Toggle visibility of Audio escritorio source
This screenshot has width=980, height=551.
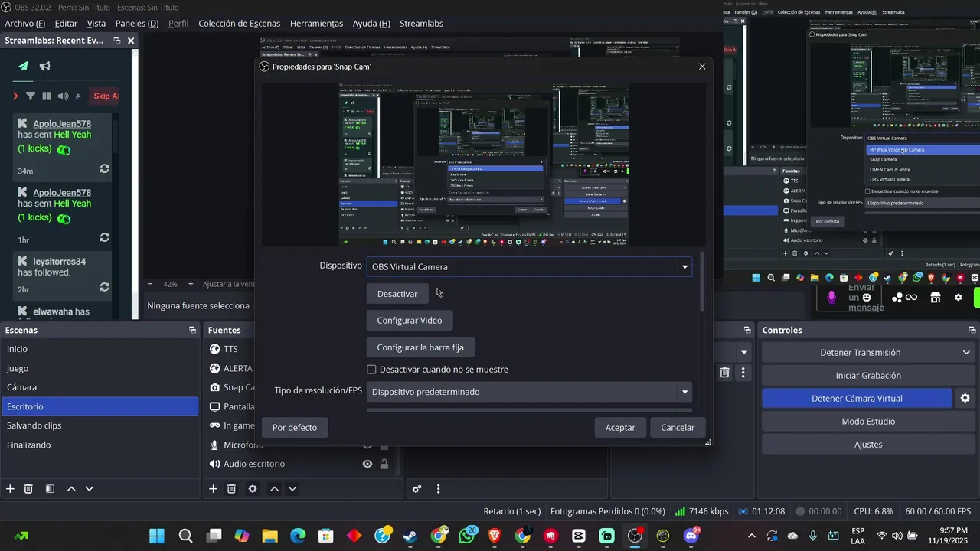pos(367,464)
